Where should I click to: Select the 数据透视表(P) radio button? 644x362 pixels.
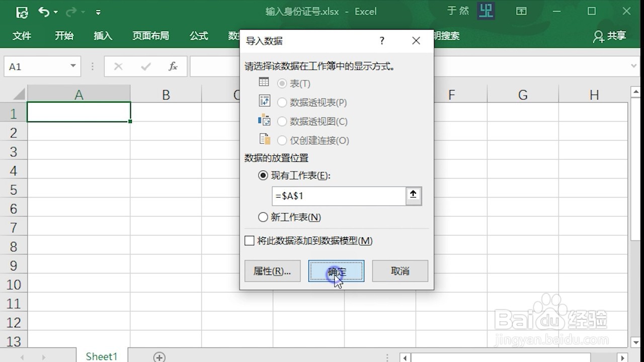click(x=282, y=102)
